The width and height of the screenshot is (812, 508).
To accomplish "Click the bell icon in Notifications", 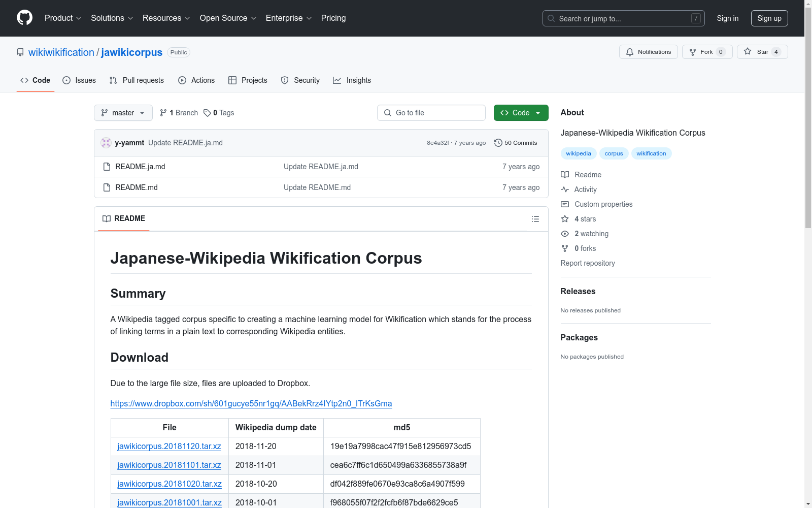I will [630, 52].
